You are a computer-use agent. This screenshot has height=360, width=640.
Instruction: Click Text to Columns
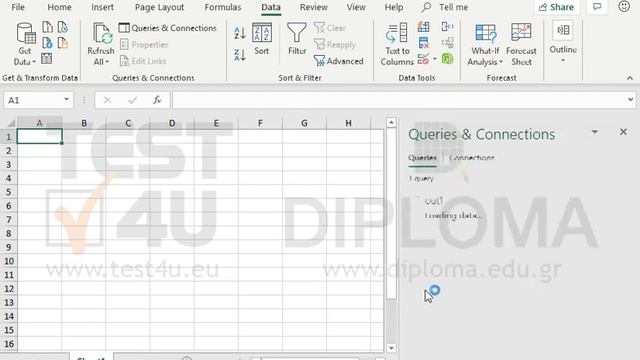click(397, 44)
